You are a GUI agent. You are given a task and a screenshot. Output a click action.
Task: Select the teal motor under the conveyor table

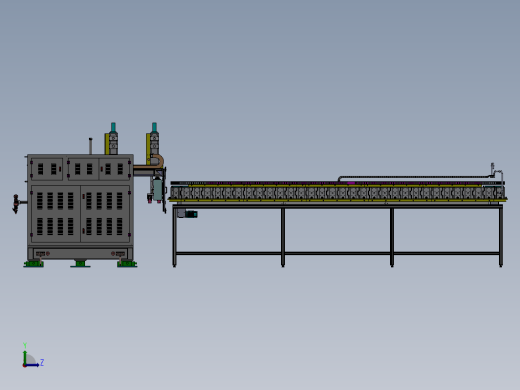click(191, 214)
